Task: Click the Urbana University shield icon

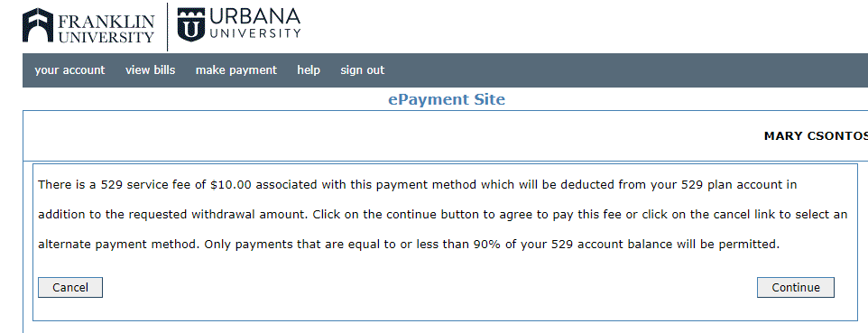Action: [191, 25]
